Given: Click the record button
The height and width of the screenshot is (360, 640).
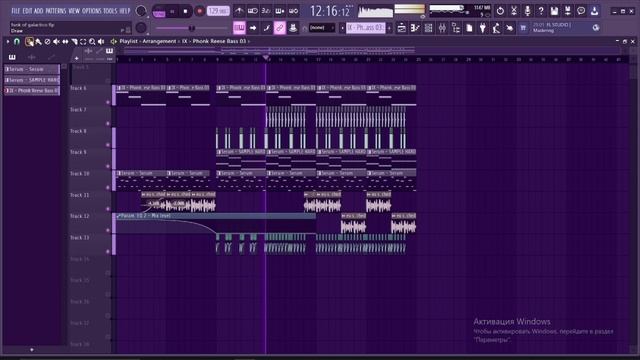Looking at the screenshot, I should pyautogui.click(x=200, y=11).
